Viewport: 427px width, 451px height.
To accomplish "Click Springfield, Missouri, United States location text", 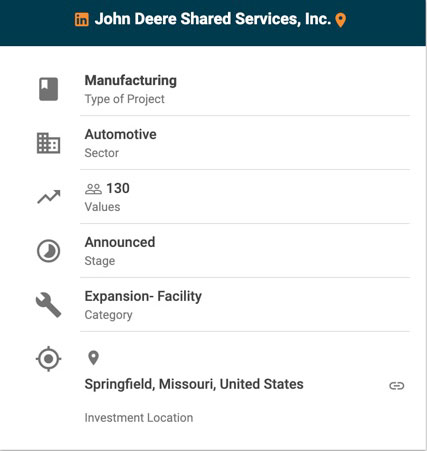I will pos(194,384).
